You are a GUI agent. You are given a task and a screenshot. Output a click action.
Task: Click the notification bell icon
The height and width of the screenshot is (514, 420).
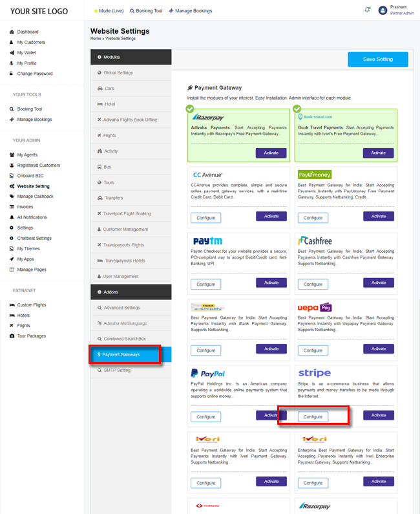click(367, 10)
